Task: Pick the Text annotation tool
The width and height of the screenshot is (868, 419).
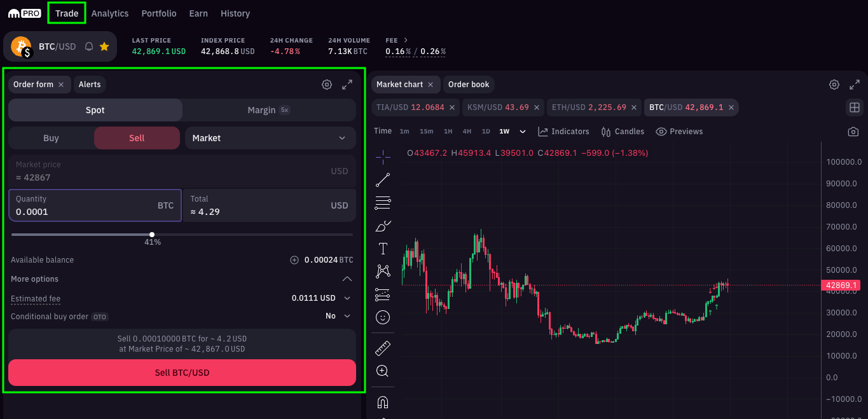Action: click(382, 249)
